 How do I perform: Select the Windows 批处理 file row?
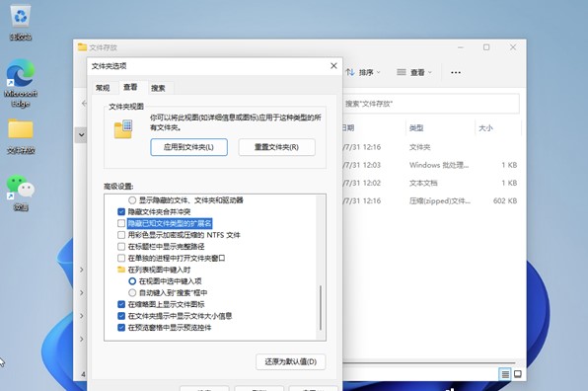[430, 165]
